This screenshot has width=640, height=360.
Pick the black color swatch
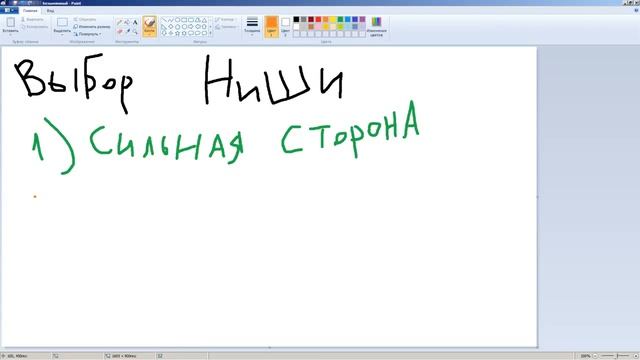click(296, 19)
